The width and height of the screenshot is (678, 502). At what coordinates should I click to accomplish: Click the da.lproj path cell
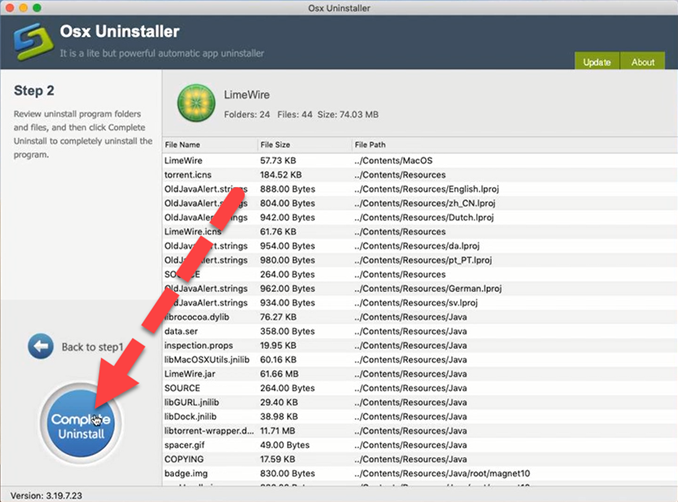point(417,246)
